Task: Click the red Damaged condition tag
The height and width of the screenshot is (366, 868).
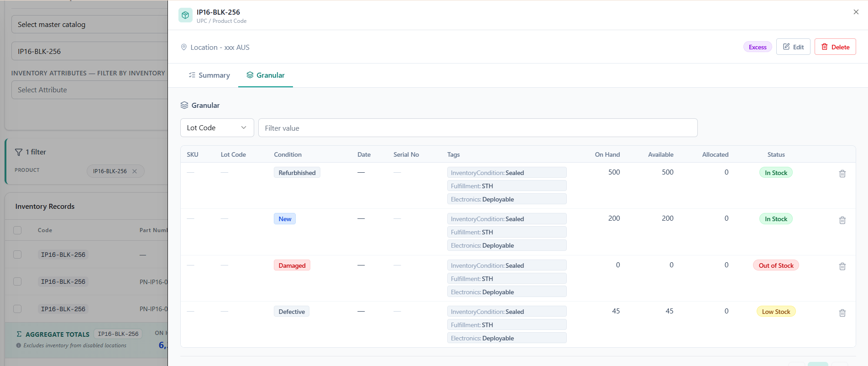Action: point(292,265)
